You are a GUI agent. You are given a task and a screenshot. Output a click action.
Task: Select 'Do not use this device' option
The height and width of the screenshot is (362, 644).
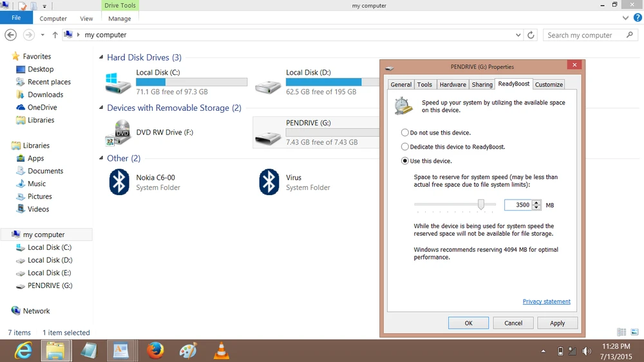click(405, 133)
